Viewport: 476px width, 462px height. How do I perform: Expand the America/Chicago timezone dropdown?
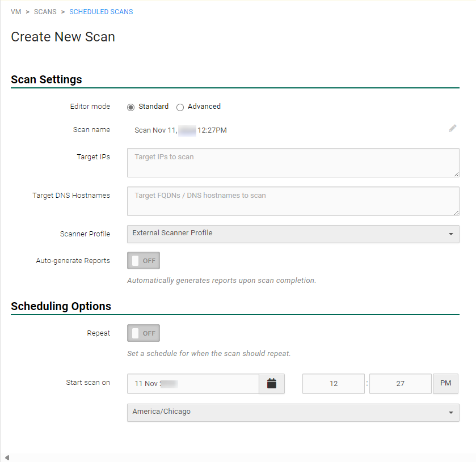tap(293, 412)
